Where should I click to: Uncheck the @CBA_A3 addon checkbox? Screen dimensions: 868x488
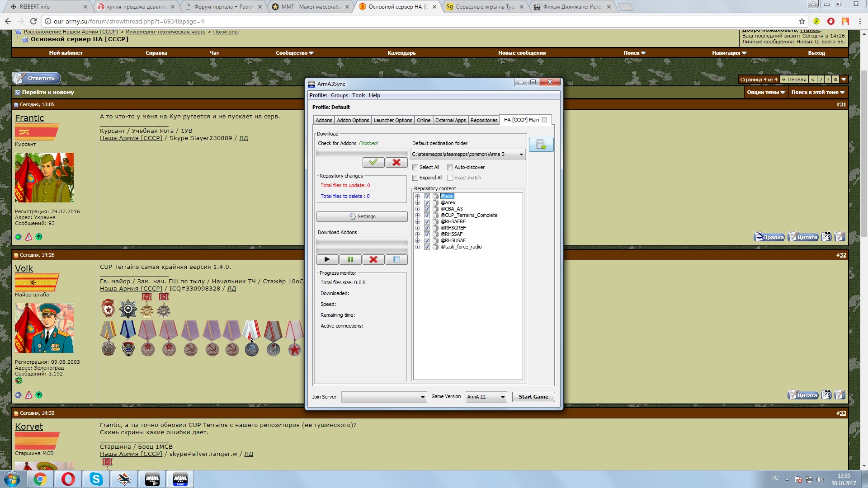427,209
